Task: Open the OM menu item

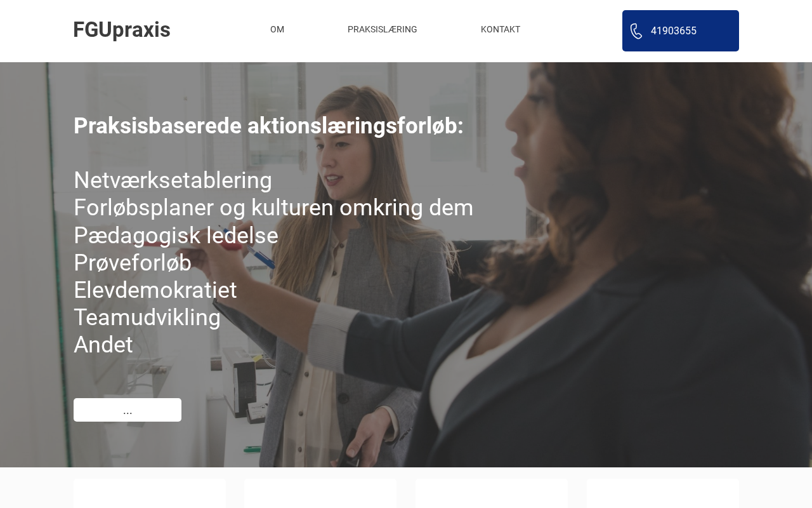Action: pyautogui.click(x=277, y=29)
